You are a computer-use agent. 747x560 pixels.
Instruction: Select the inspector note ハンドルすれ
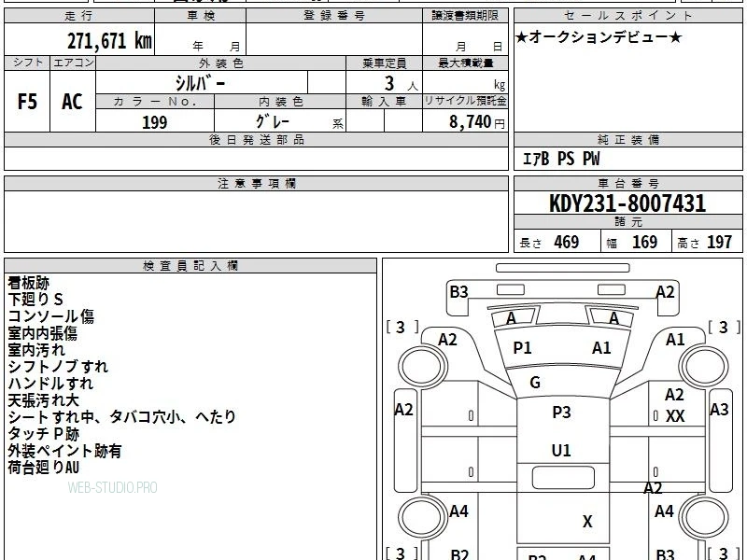[x=50, y=384]
